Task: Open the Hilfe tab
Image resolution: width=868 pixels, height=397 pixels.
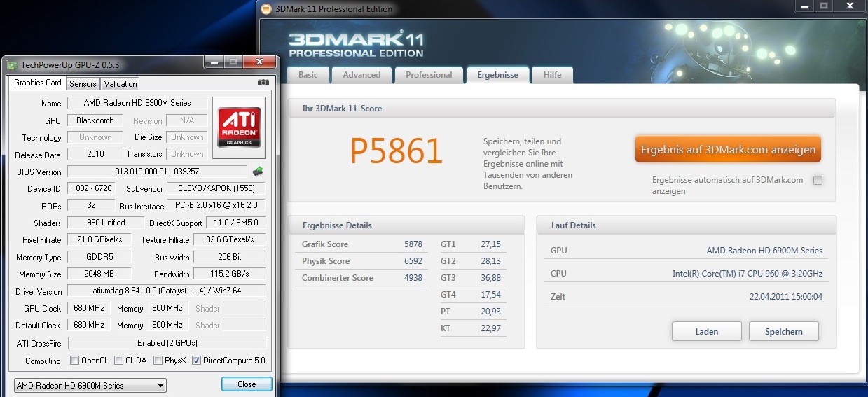Action: coord(553,75)
